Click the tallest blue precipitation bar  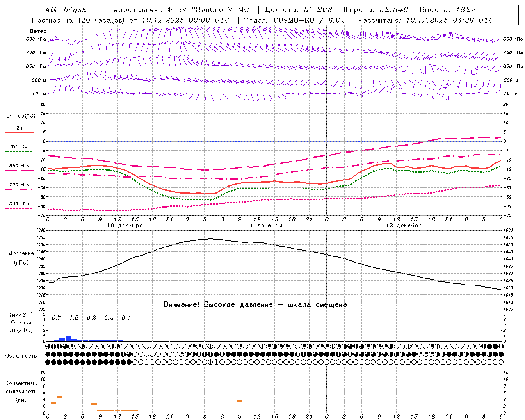[68, 338]
